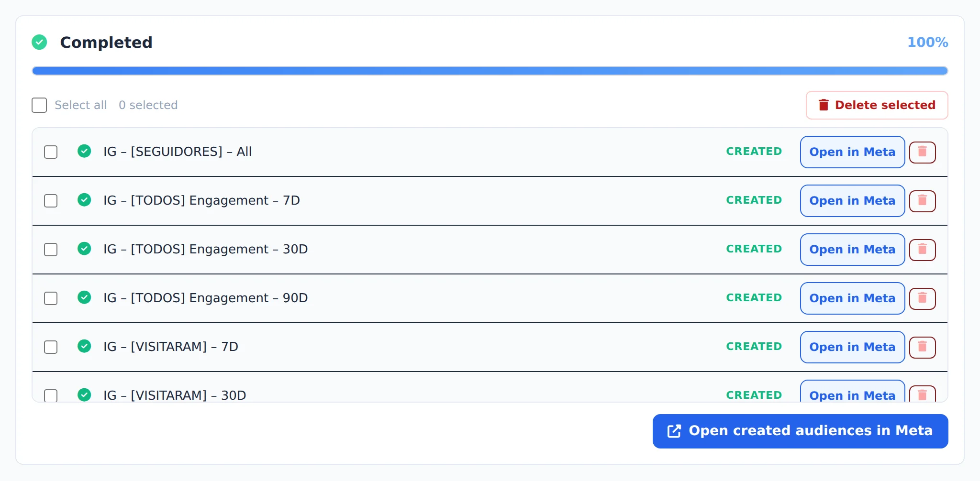Viewport: 980px width, 481px height.
Task: Click the Completed heading
Action: click(x=106, y=42)
